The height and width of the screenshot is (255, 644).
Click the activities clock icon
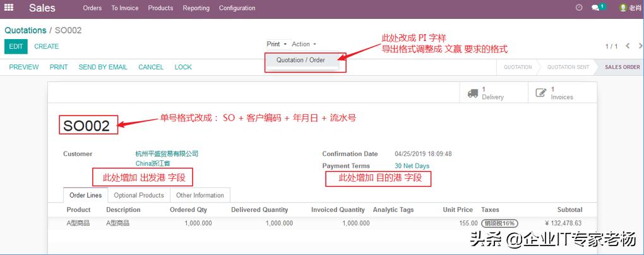tap(579, 8)
